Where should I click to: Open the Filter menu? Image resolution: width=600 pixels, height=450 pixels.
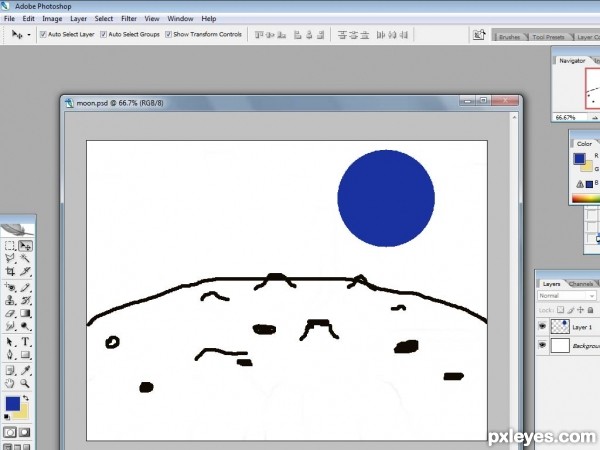pos(129,19)
